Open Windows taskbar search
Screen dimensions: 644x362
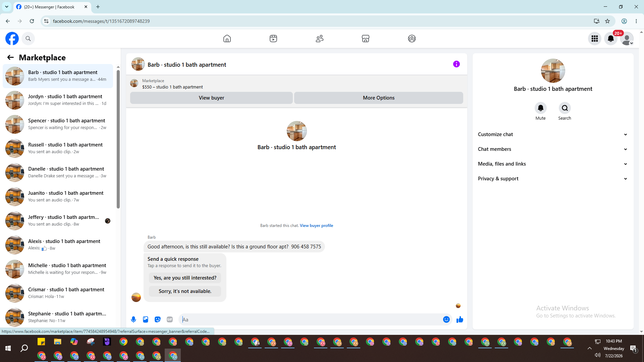[24, 349]
